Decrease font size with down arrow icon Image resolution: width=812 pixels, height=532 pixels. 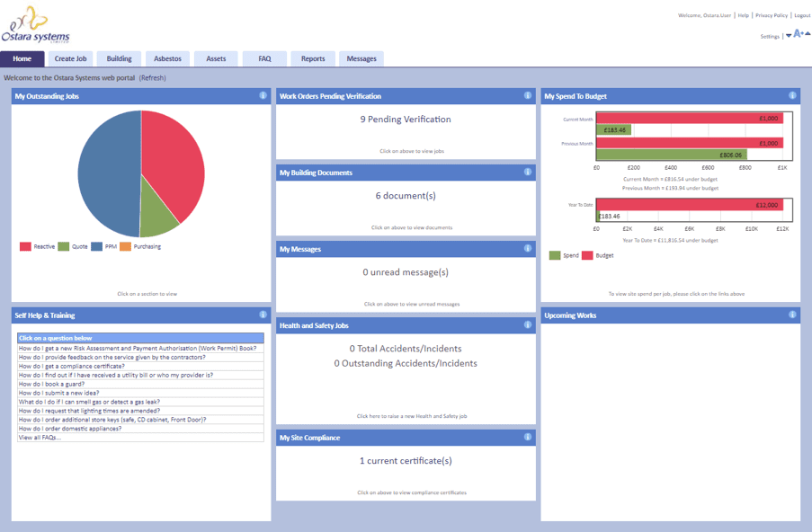pyautogui.click(x=789, y=36)
